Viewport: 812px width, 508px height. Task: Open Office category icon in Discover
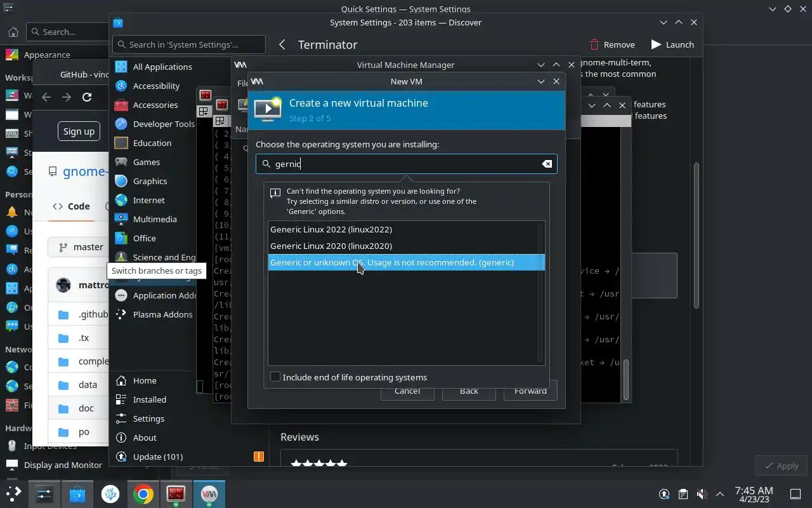121,238
